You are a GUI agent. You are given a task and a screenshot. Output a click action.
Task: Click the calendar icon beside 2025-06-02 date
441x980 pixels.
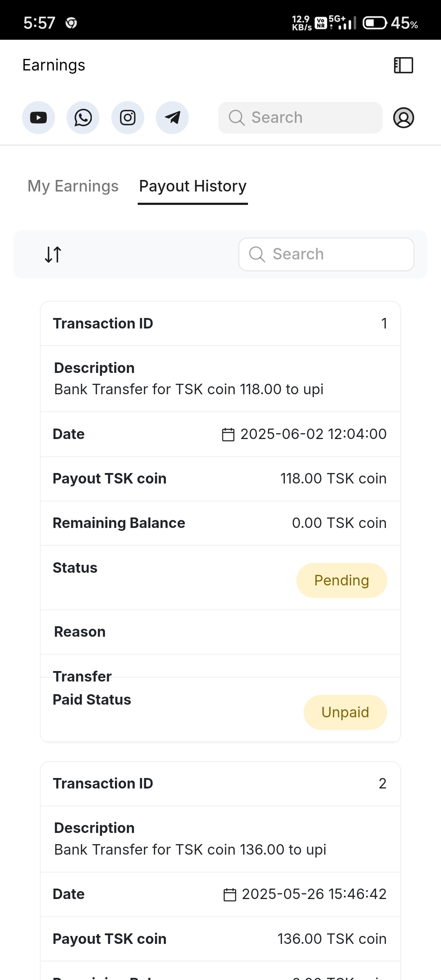pos(228,434)
